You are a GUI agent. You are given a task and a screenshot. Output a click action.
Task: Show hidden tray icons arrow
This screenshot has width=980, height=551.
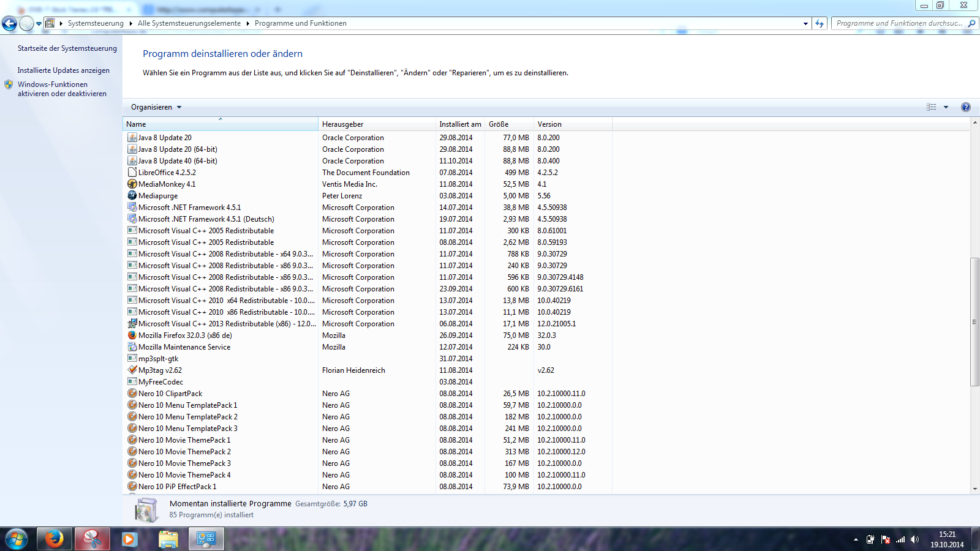click(x=856, y=539)
